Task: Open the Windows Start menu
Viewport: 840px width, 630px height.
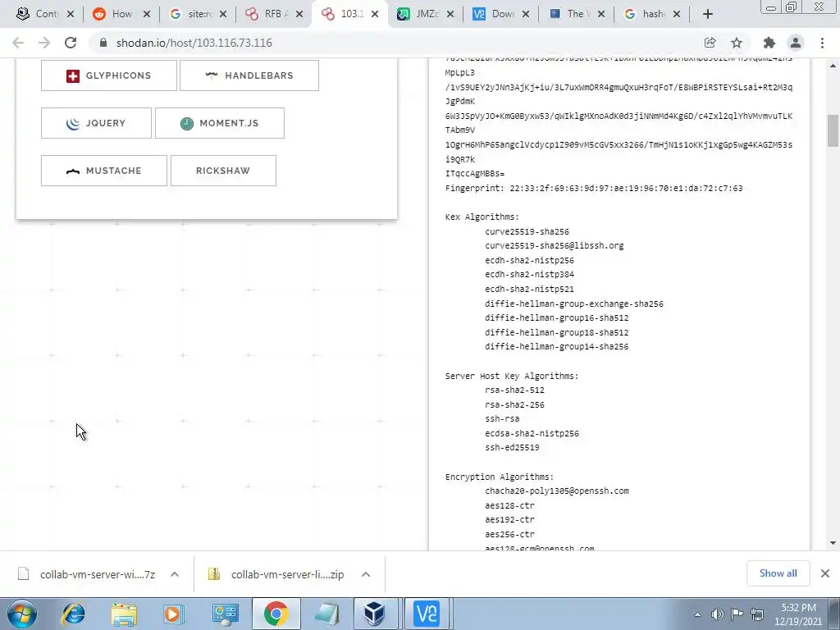Action: pos(21,614)
